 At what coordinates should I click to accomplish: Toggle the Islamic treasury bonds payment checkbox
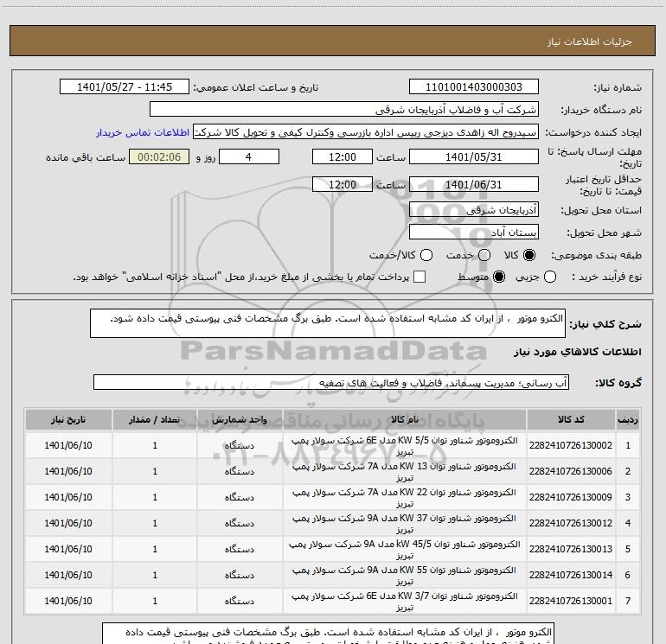[419, 277]
